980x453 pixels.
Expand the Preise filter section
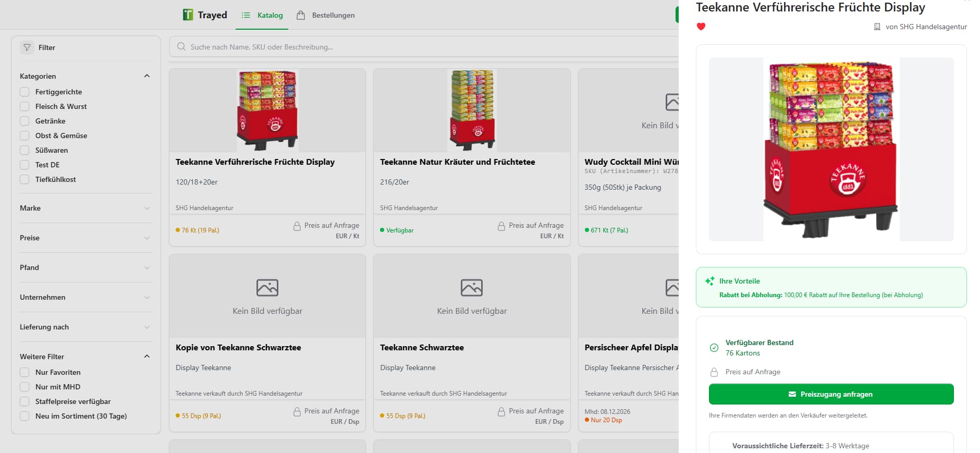point(86,238)
